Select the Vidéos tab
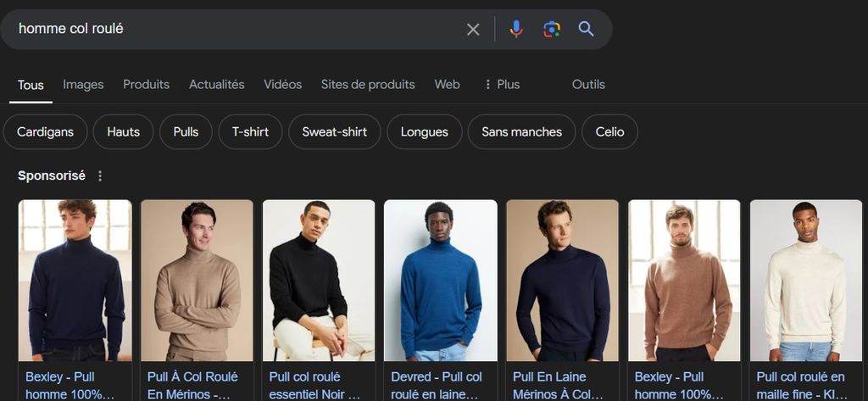The image size is (868, 401). pos(283,84)
